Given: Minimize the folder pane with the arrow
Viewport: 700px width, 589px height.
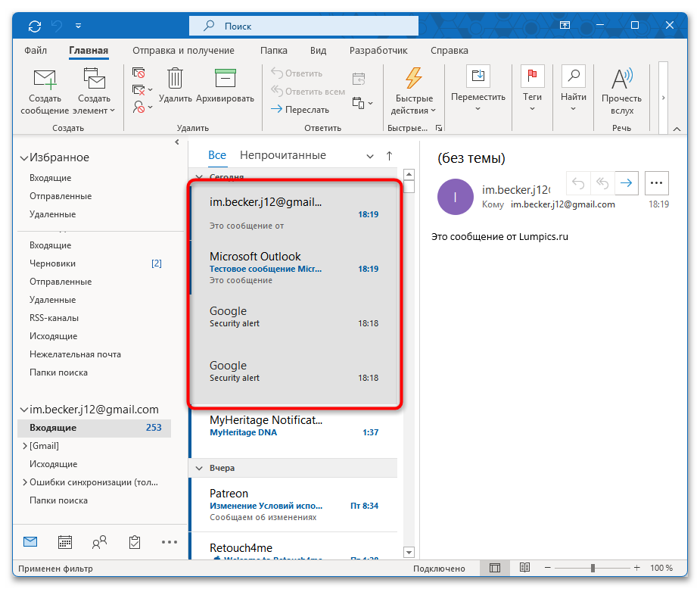Looking at the screenshot, I should pyautogui.click(x=177, y=142).
